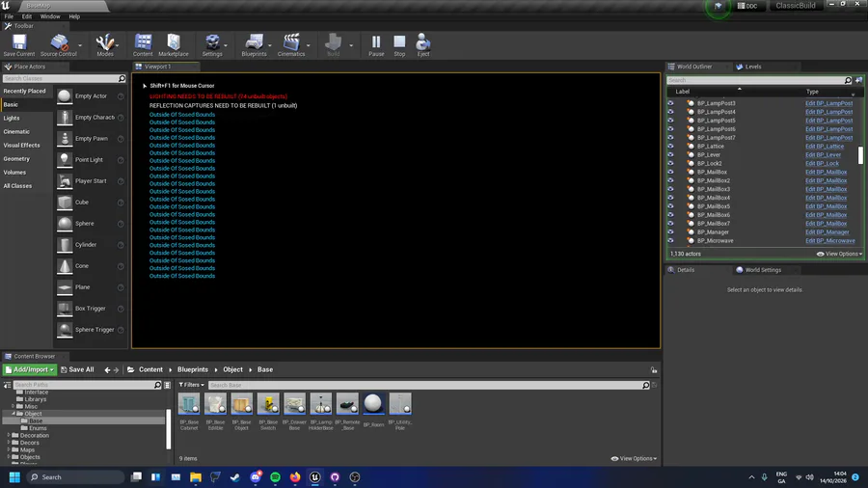Open the Help menu
868x488 pixels.
74,16
